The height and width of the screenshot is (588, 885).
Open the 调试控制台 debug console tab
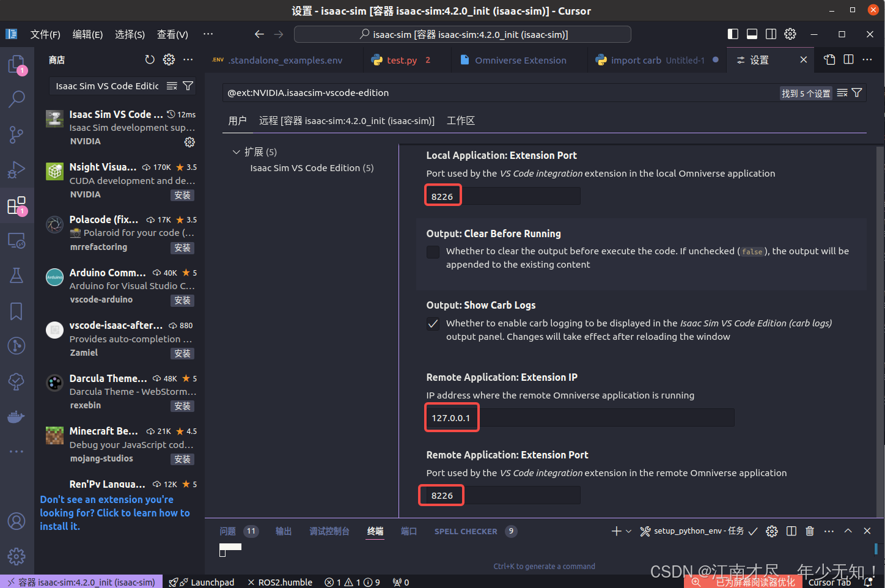(329, 531)
